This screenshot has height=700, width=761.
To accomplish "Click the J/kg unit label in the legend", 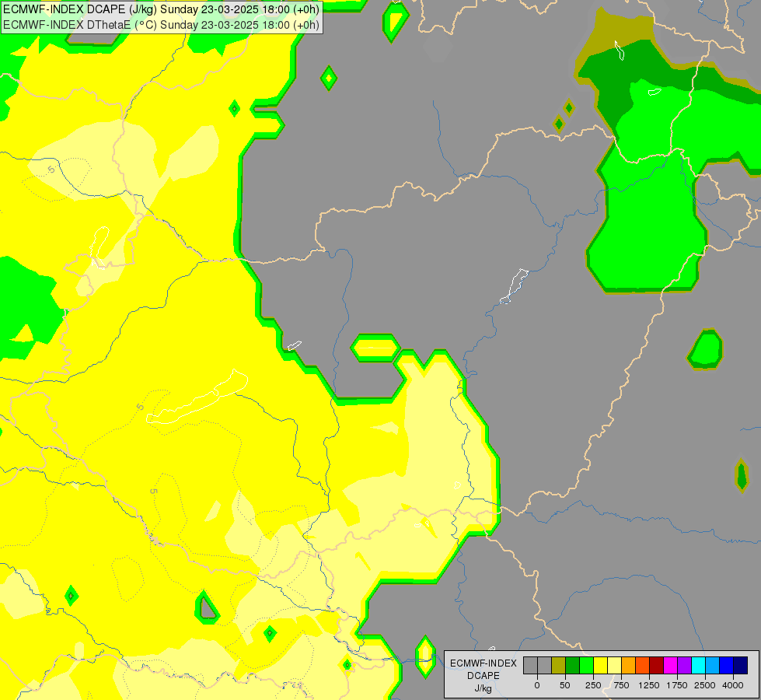I will tap(483, 688).
